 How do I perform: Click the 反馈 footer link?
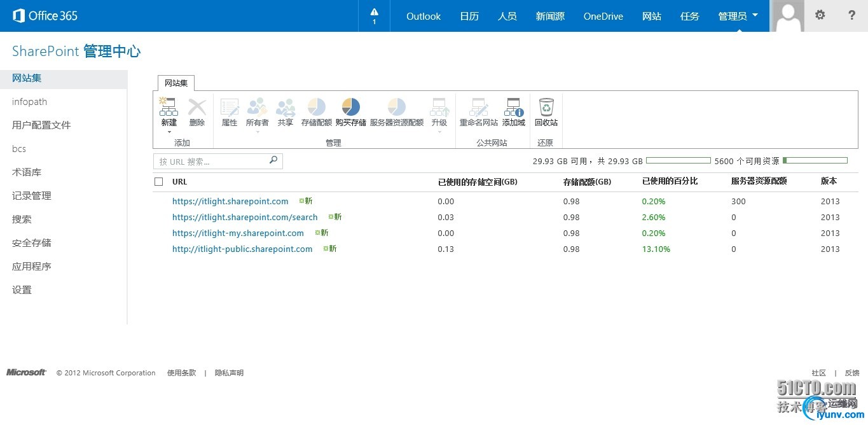852,373
